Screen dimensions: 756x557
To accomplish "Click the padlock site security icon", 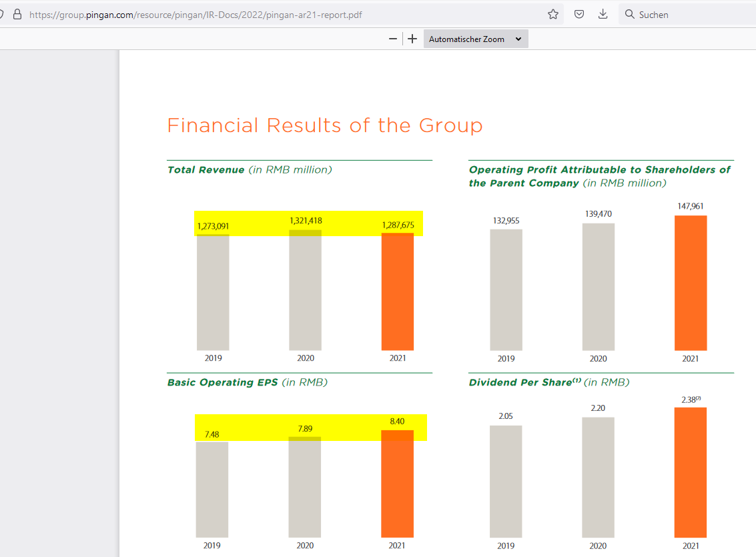I will pyautogui.click(x=17, y=14).
